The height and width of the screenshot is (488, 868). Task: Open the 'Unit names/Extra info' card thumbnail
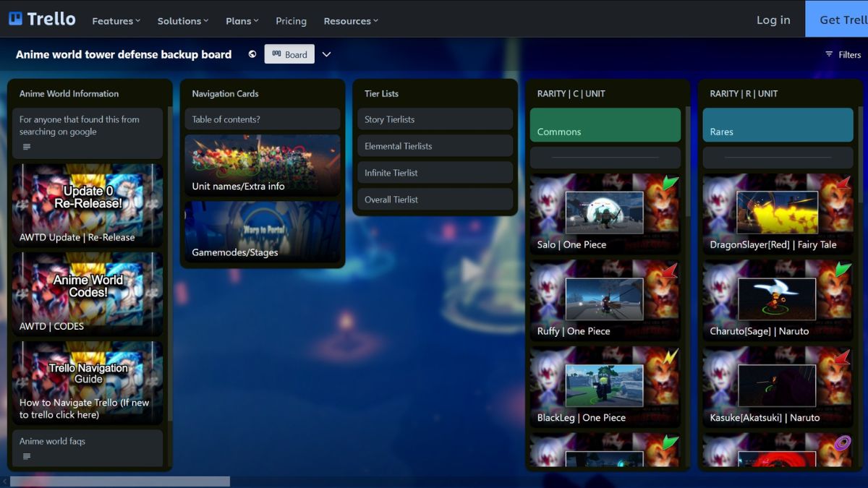[x=263, y=165]
